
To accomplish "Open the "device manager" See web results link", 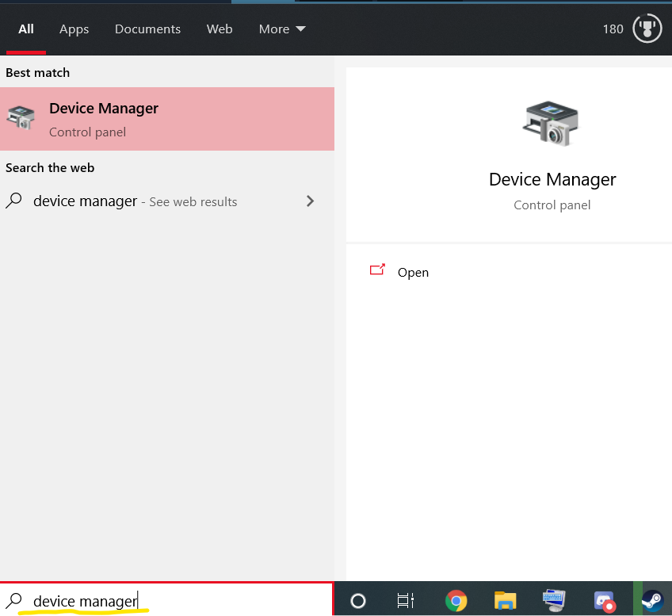I will 135,201.
